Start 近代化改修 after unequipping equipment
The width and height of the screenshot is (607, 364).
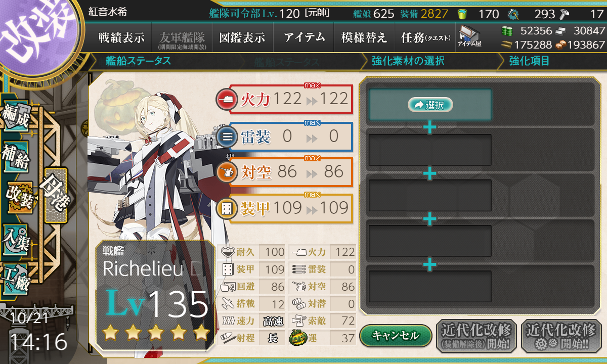point(476,336)
